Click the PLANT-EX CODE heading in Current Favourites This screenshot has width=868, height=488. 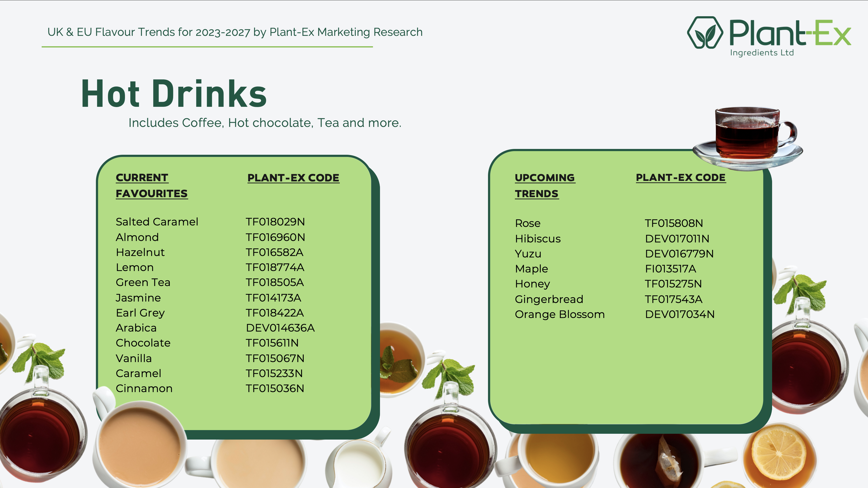pos(293,178)
